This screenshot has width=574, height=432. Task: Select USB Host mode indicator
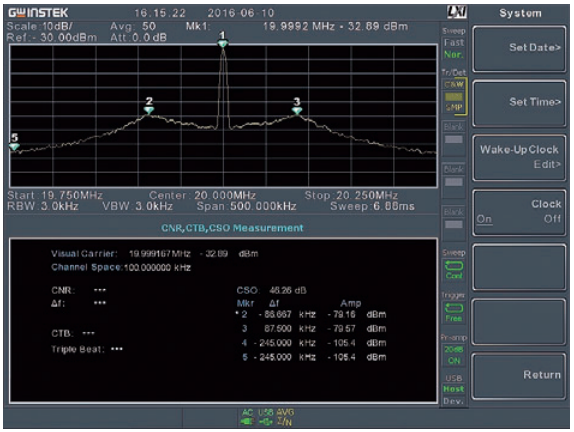454,389
